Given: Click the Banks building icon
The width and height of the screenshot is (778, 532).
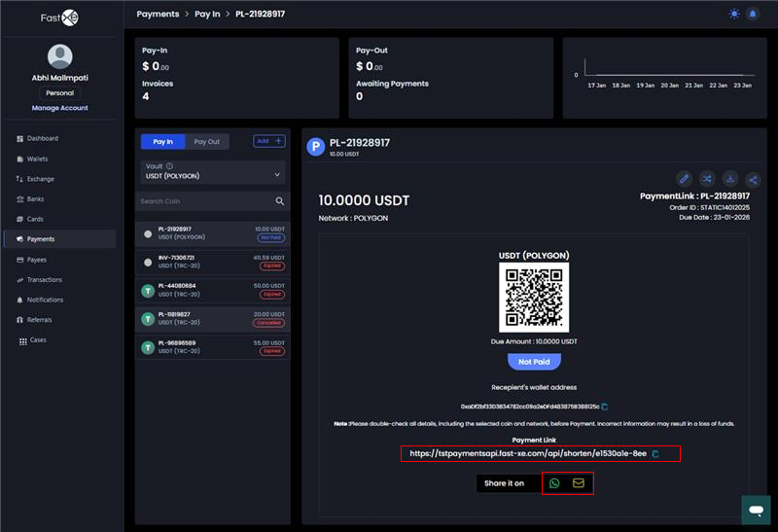Looking at the screenshot, I should pyautogui.click(x=19, y=199).
